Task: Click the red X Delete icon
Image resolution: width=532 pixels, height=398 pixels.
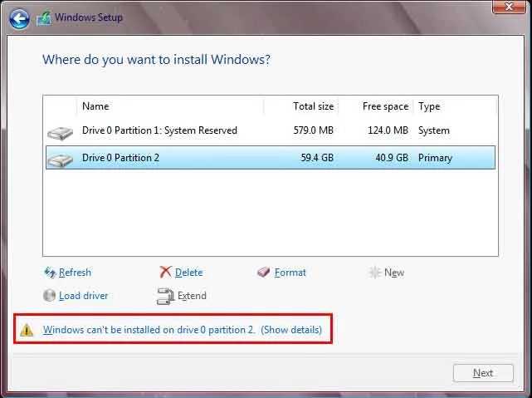Action: point(165,272)
